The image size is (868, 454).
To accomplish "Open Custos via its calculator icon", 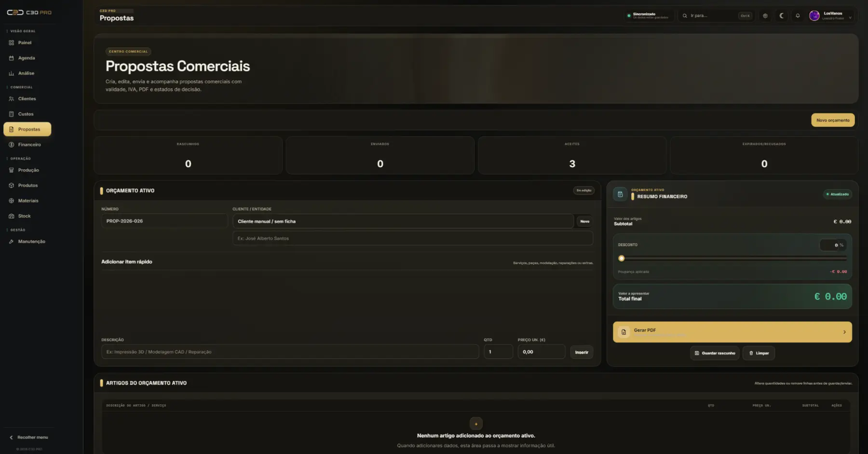I will click(x=12, y=114).
